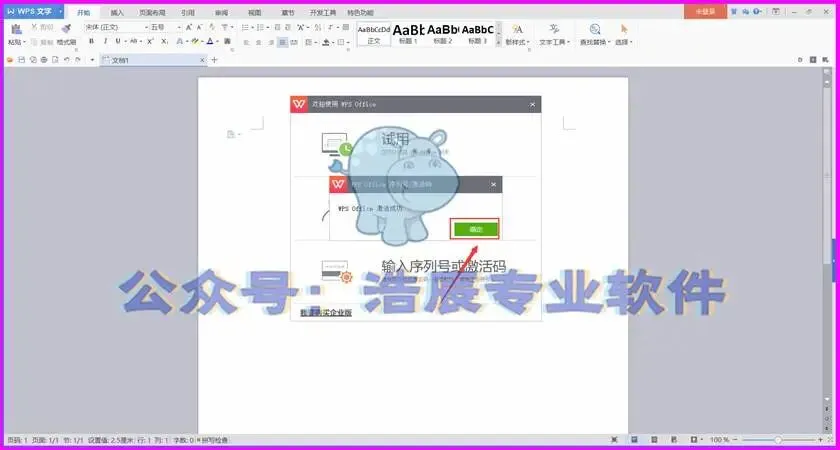Click the paragraph shading bucket icon
The width and height of the screenshot is (840, 450).
click(325, 42)
